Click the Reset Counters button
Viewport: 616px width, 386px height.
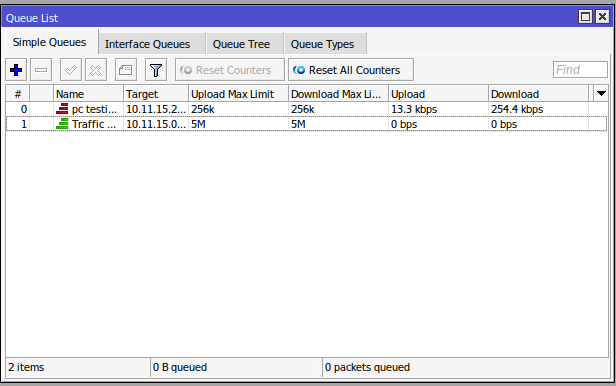point(230,70)
